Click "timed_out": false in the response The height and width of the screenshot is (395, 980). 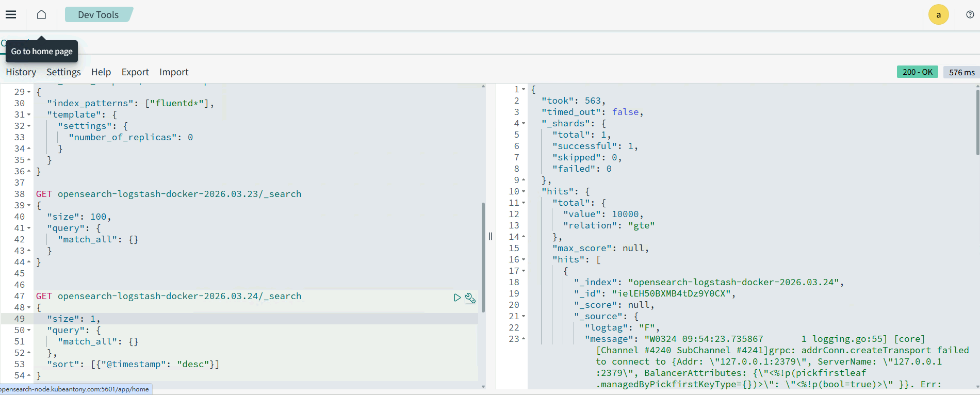click(x=593, y=112)
